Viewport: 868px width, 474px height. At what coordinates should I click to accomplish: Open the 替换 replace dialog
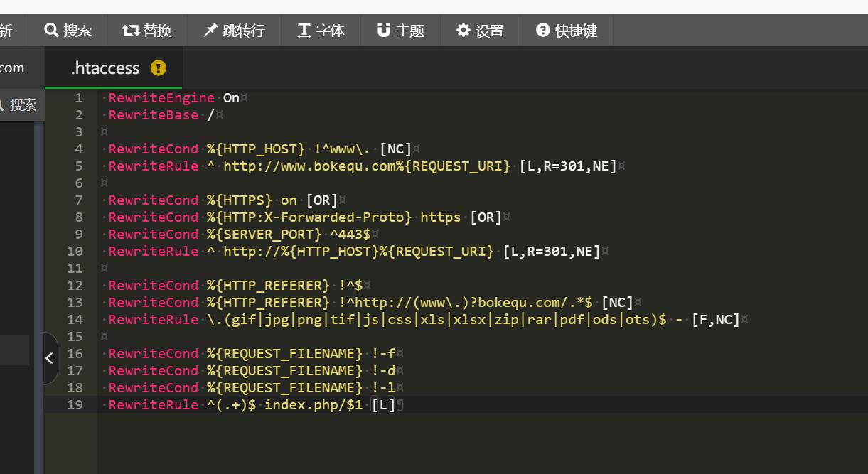147,31
